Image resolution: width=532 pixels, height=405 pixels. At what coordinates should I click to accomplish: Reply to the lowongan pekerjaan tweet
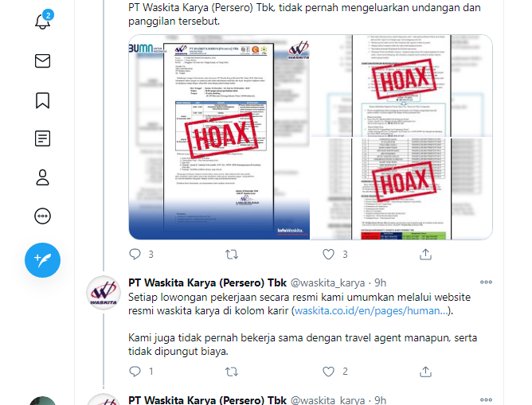click(x=135, y=372)
